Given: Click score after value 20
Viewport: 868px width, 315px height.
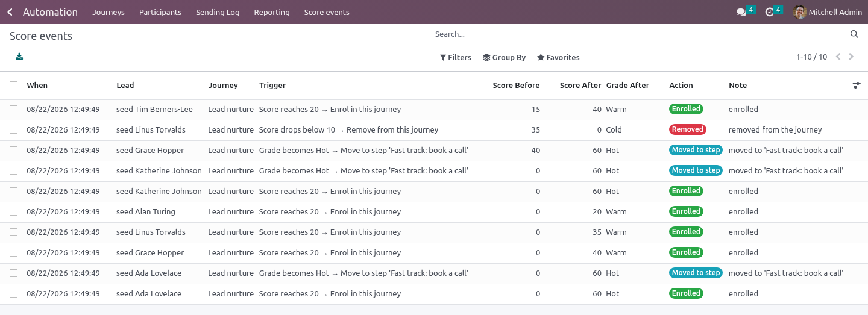Looking at the screenshot, I should coord(597,212).
